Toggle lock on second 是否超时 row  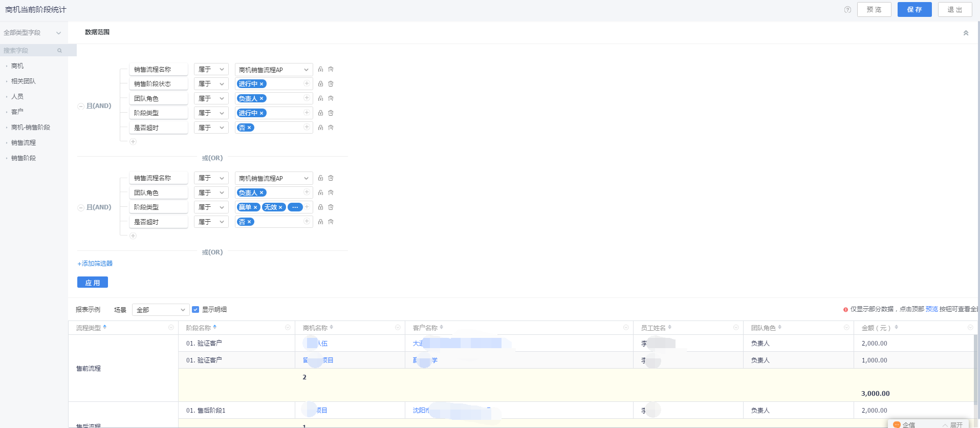(x=320, y=222)
